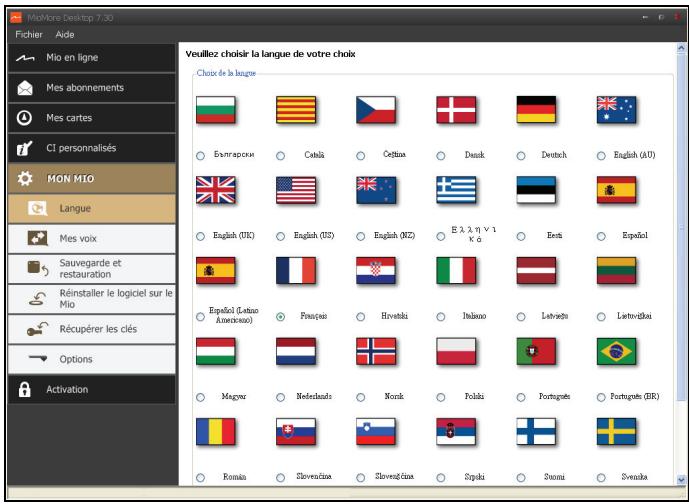This screenshot has width=689, height=504.
Task: Click the Slovak flag icon
Action: 296,431
